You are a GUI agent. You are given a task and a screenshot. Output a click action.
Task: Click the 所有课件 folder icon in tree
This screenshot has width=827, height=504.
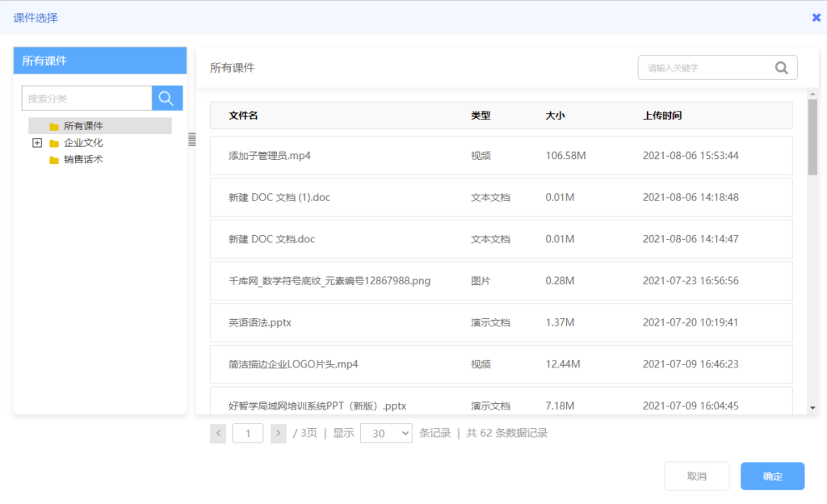point(54,127)
